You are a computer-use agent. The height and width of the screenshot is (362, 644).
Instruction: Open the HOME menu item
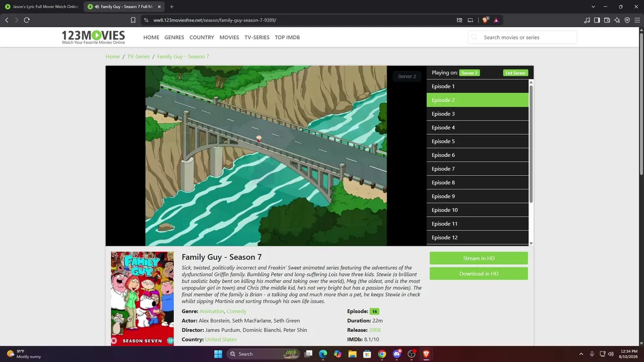(x=151, y=37)
